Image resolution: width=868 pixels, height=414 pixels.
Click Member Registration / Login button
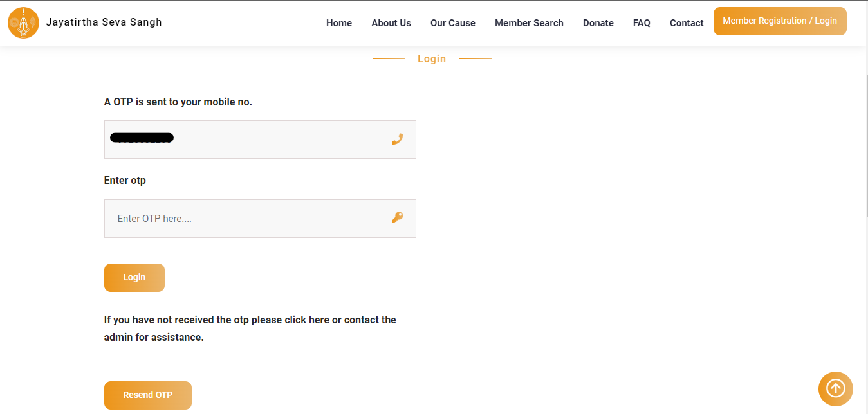[x=779, y=21]
